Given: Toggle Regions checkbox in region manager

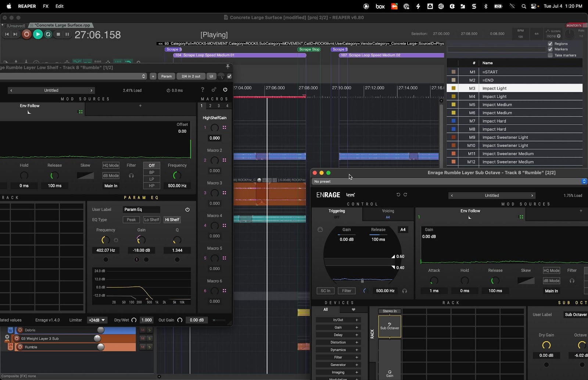Looking at the screenshot, I should [x=550, y=44].
